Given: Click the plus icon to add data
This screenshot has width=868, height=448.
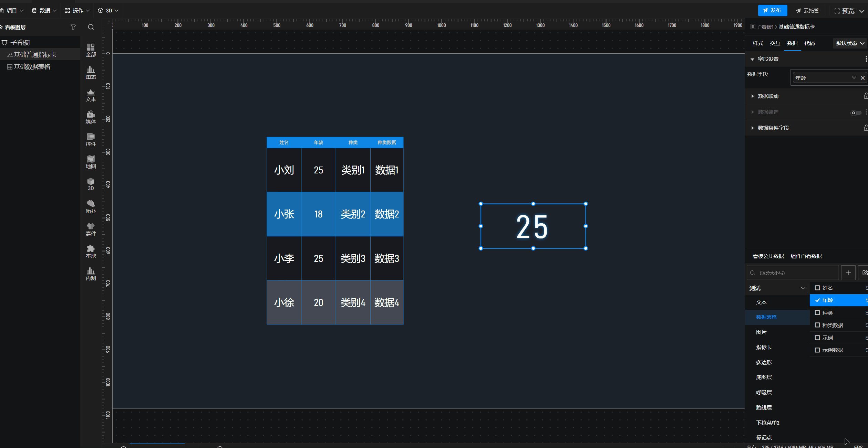Looking at the screenshot, I should pyautogui.click(x=848, y=273).
